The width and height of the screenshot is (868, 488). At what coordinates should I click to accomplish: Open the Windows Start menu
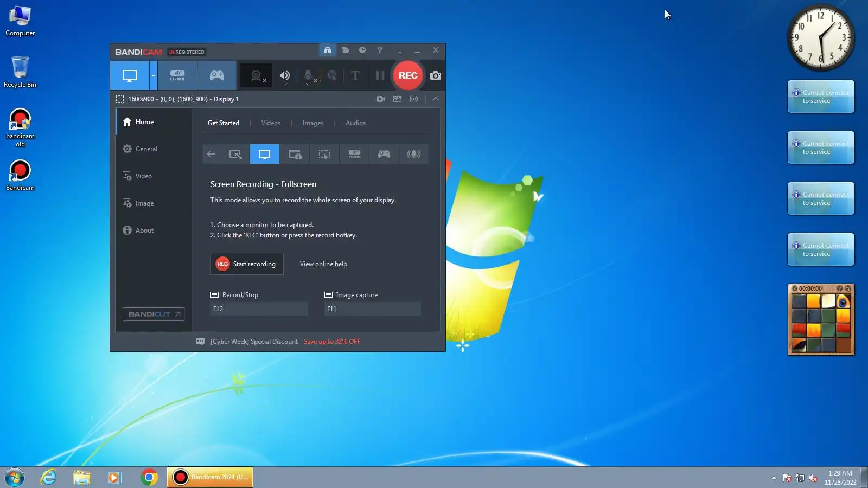pyautogui.click(x=15, y=478)
